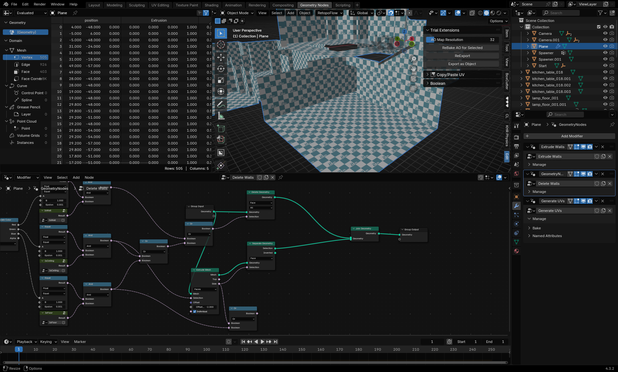Switch to the Shading workspace tab
This screenshot has width=618, height=372.
(x=211, y=5)
